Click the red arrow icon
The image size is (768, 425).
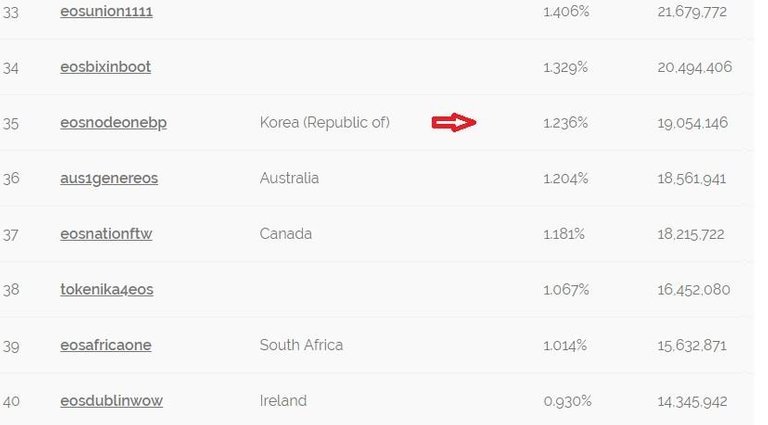453,123
